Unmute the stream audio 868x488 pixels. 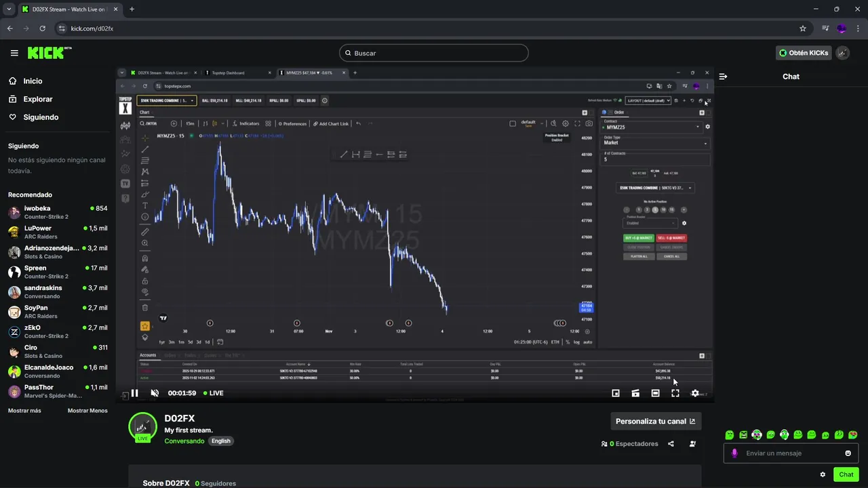(155, 393)
